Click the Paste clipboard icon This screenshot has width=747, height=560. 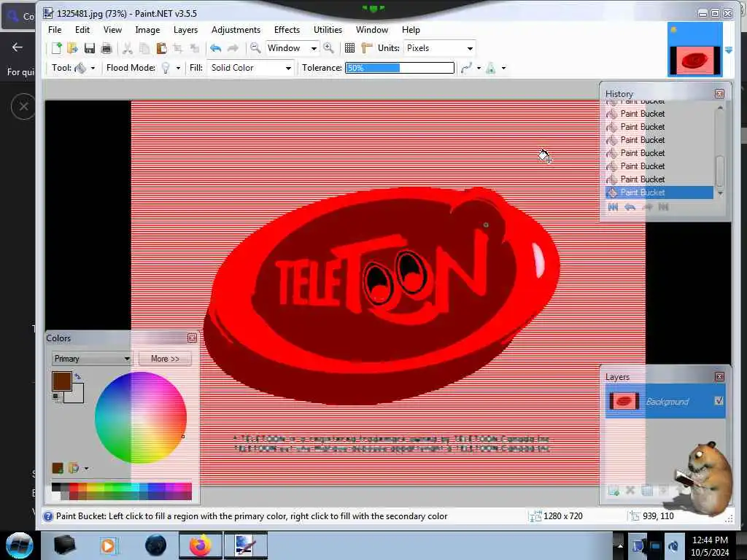coord(161,48)
